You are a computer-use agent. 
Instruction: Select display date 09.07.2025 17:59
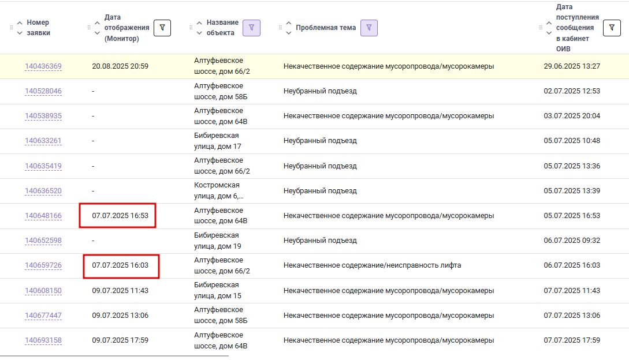tap(120, 340)
